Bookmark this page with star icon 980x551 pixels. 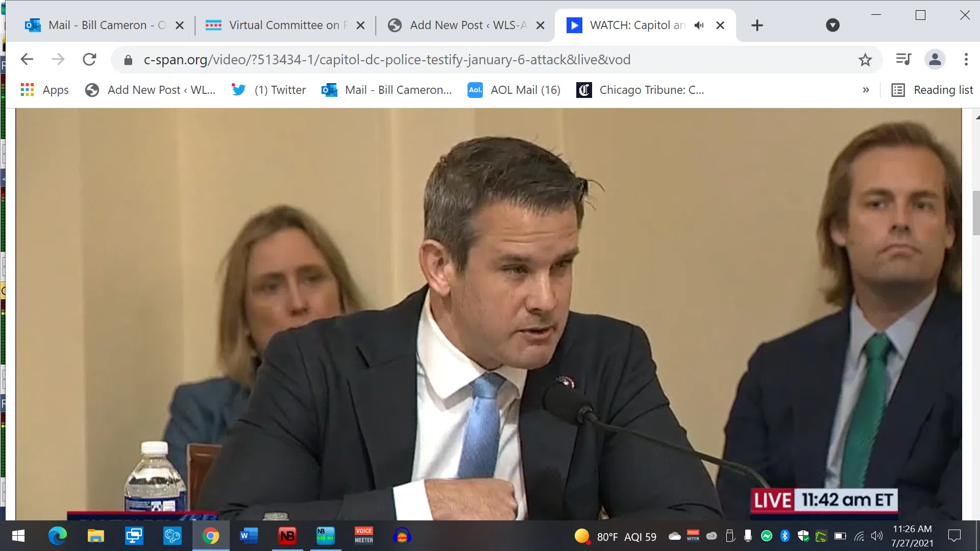(x=865, y=60)
